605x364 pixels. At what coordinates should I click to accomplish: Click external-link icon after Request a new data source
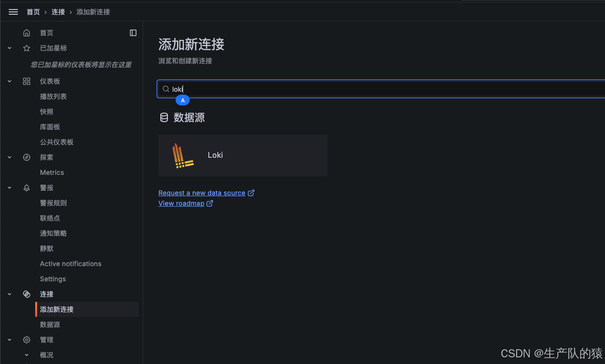251,193
